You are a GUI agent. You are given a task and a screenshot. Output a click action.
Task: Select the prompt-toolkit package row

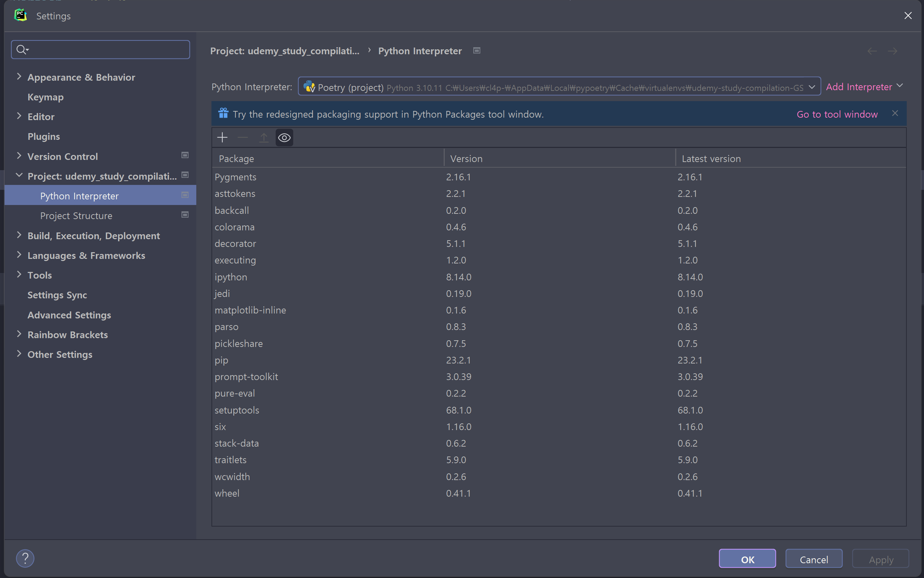[559, 377]
